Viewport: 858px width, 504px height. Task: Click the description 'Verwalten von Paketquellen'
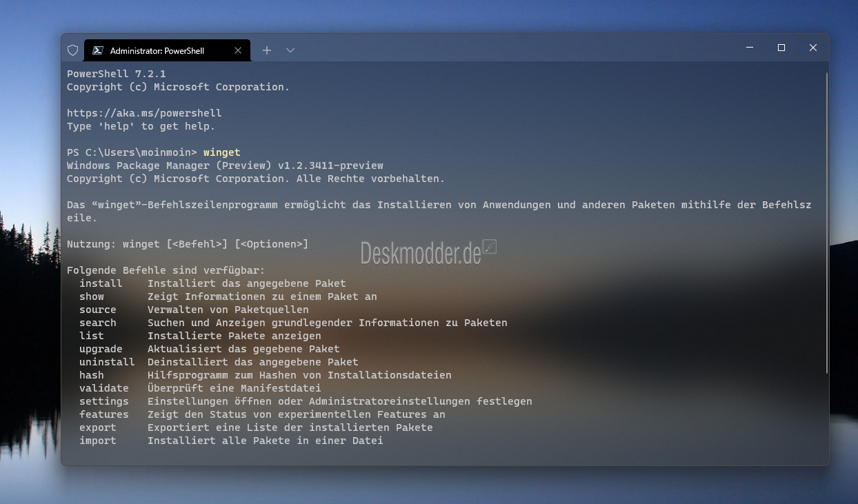228,310
